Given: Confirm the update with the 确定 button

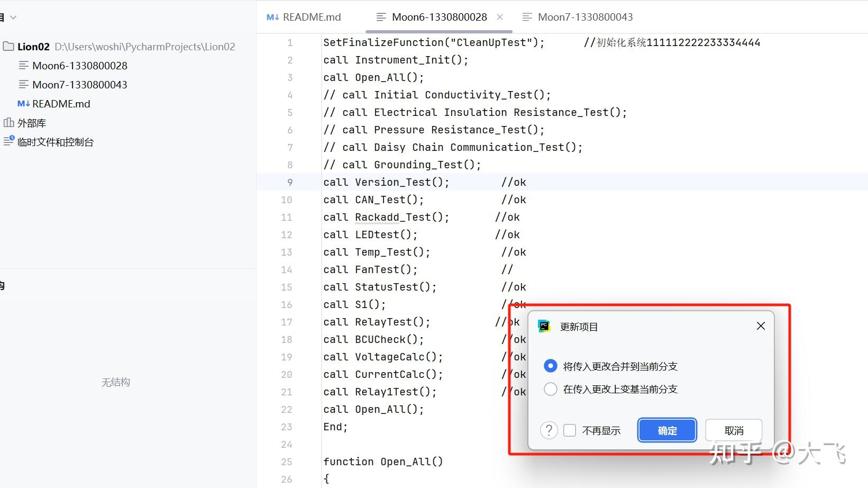Looking at the screenshot, I should (666, 430).
